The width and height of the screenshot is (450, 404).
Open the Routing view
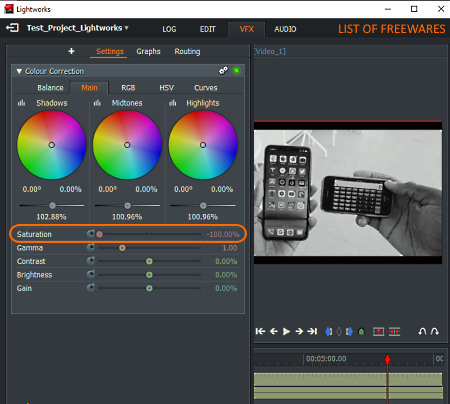[x=187, y=52]
